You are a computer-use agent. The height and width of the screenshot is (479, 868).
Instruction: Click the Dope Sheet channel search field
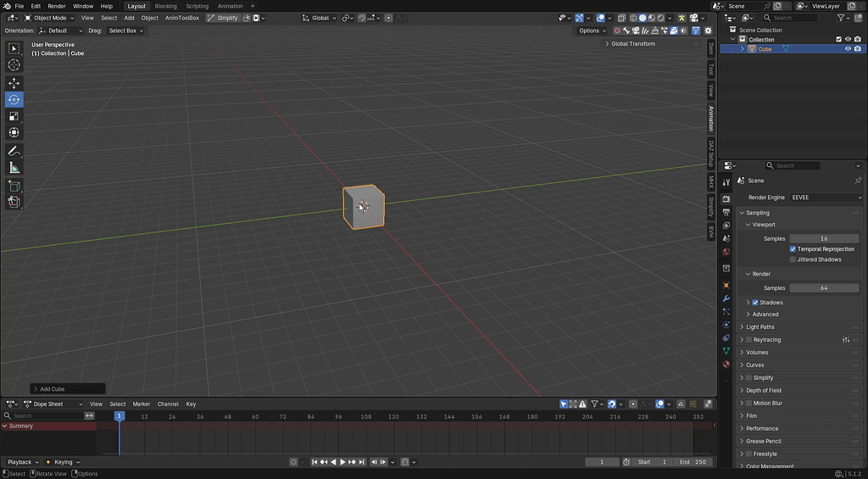(42, 416)
